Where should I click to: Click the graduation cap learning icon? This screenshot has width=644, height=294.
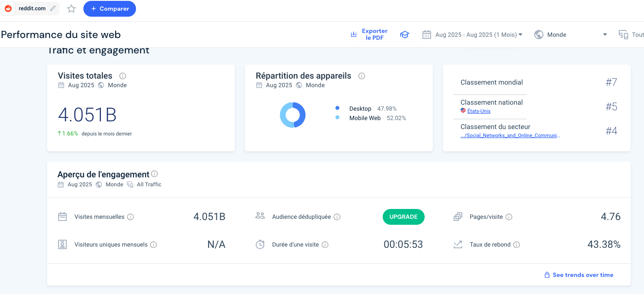[x=405, y=35]
